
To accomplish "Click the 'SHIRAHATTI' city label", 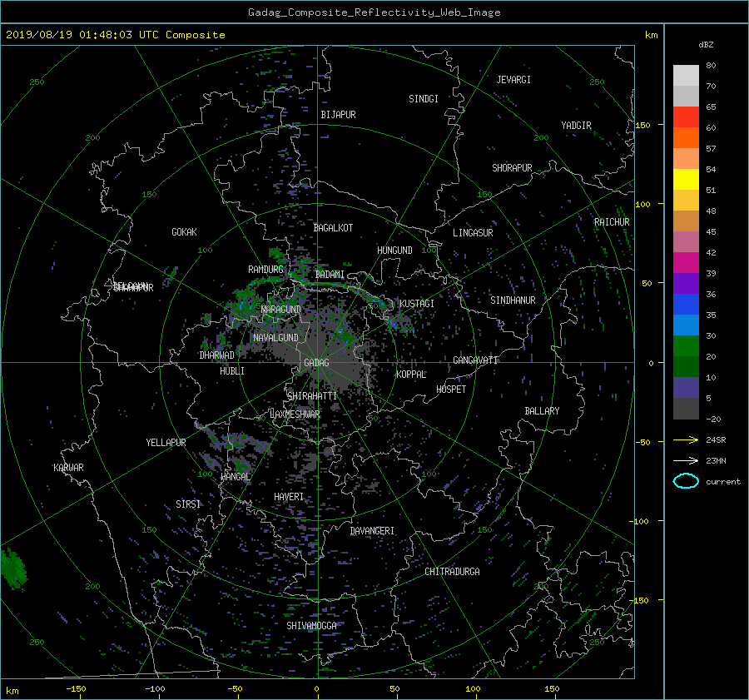I will 312,396.
